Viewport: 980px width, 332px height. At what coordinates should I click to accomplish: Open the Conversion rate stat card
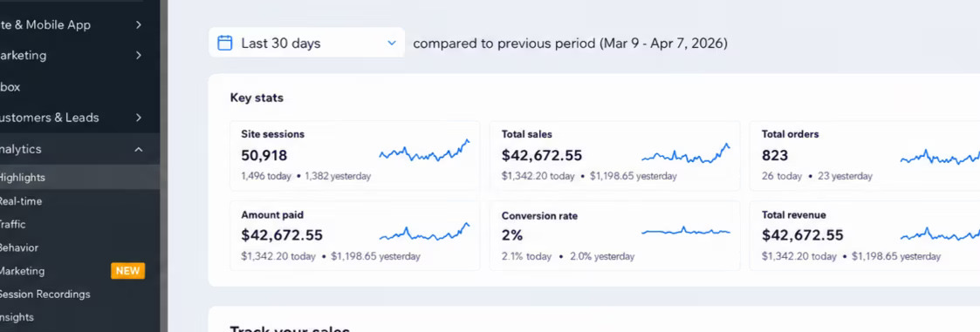(x=615, y=235)
